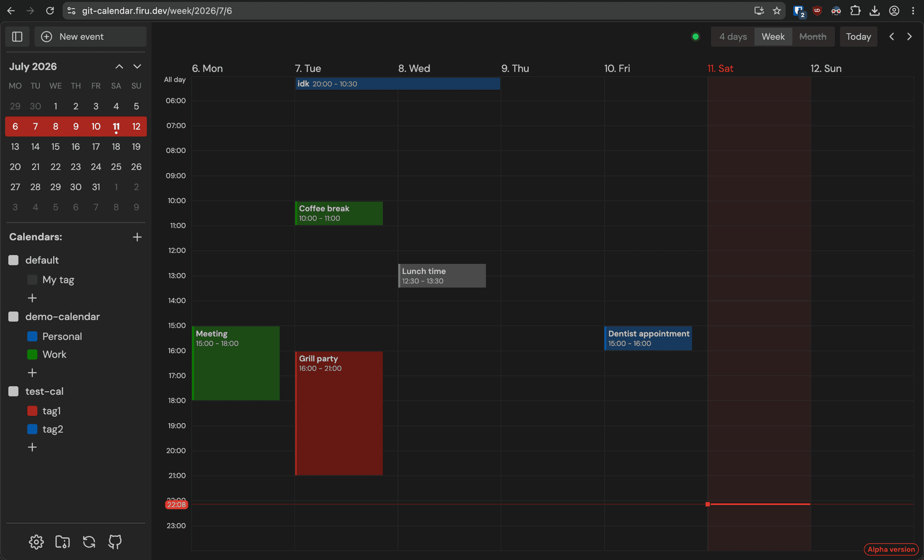Go to next week arrow
The width and height of the screenshot is (924, 560).
coord(909,37)
